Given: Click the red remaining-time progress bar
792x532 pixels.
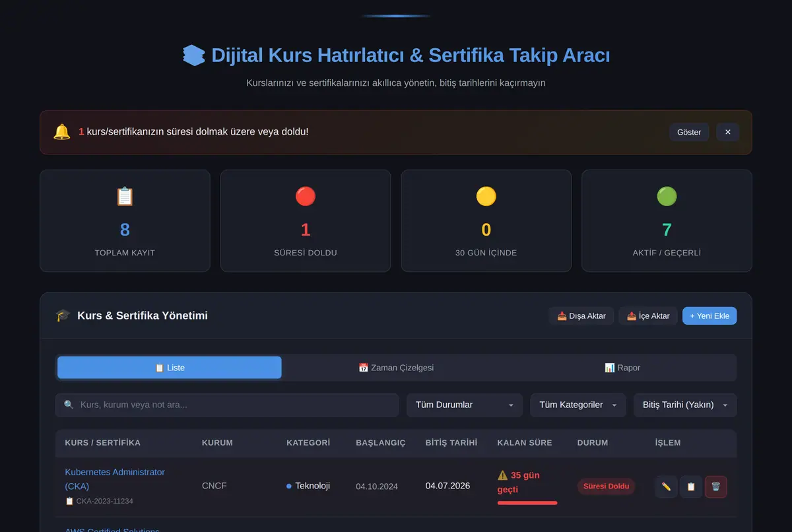Looking at the screenshot, I should pos(527,503).
